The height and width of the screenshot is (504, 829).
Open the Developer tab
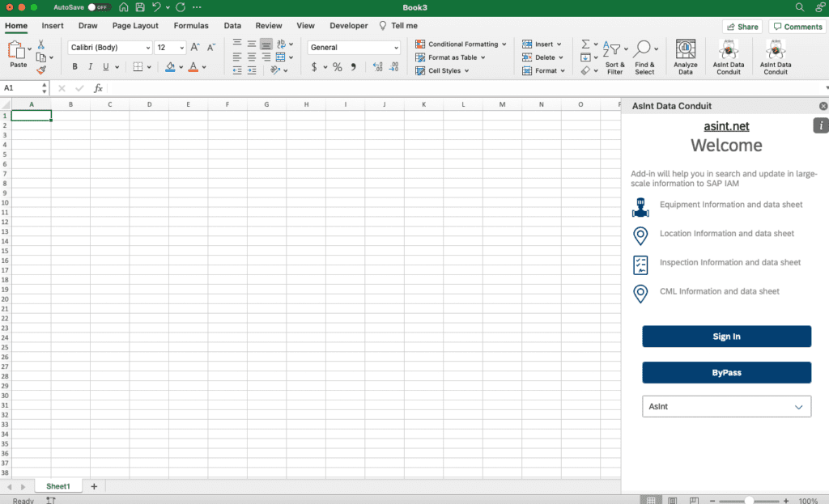click(348, 25)
